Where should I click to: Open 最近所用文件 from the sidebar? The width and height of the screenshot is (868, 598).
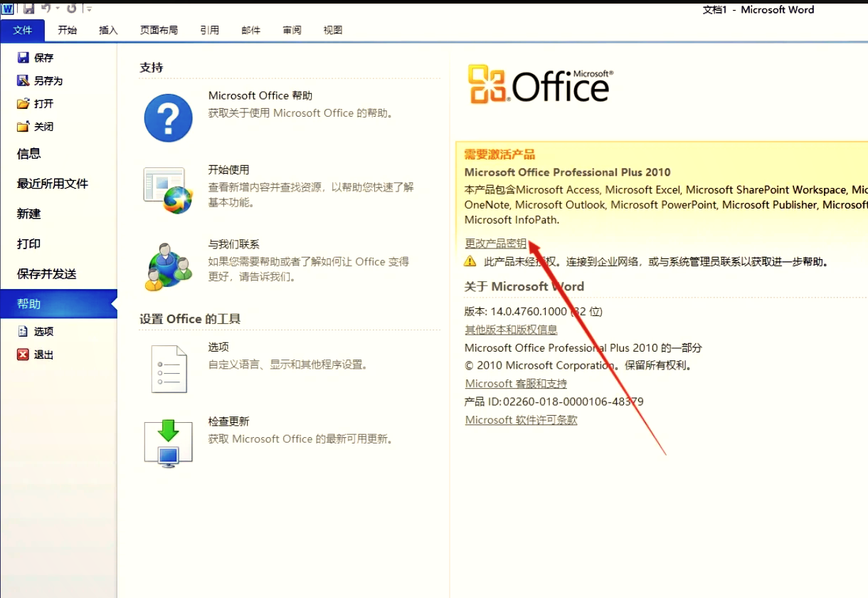(x=53, y=183)
